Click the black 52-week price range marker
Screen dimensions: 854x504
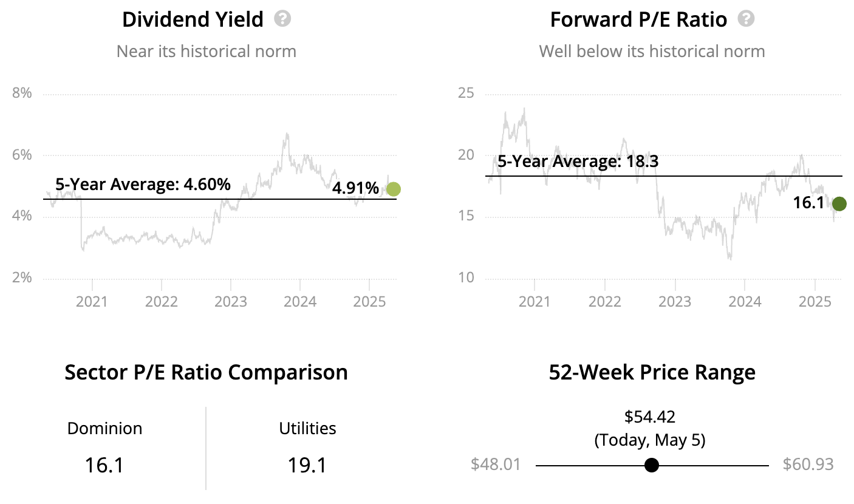coord(651,465)
